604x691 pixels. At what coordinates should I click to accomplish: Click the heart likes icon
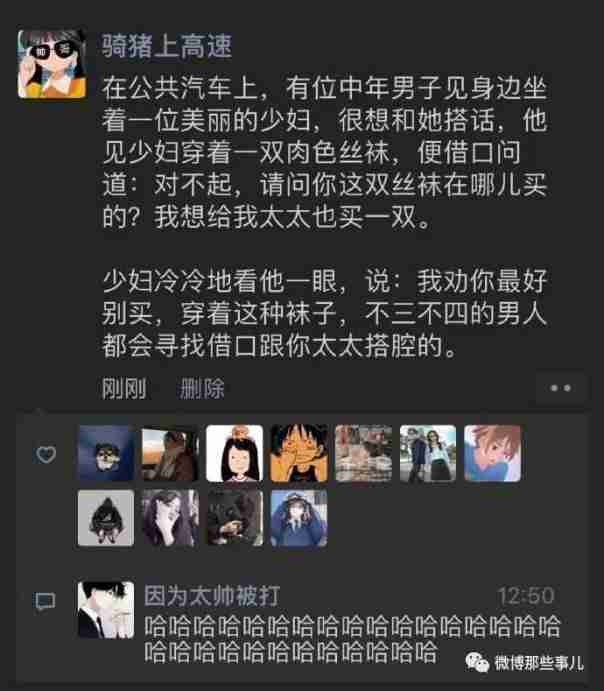[x=46, y=454]
